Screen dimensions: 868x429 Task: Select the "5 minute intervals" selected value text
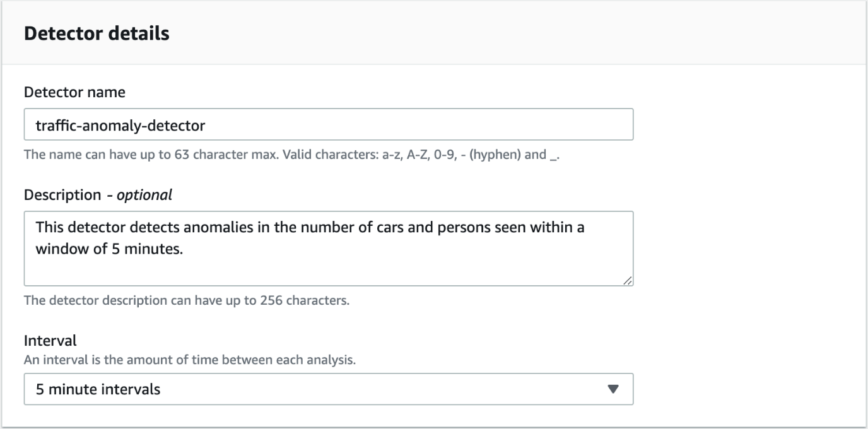pos(98,389)
